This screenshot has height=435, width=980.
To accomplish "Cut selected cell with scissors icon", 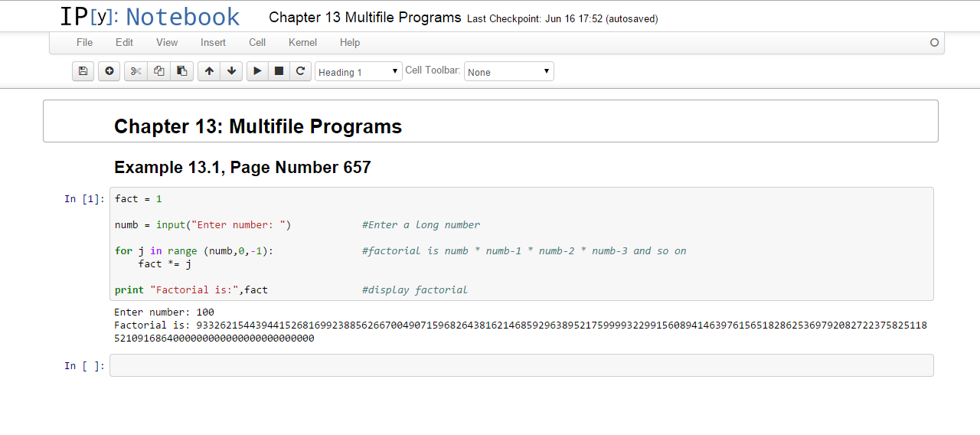I will click(x=136, y=71).
